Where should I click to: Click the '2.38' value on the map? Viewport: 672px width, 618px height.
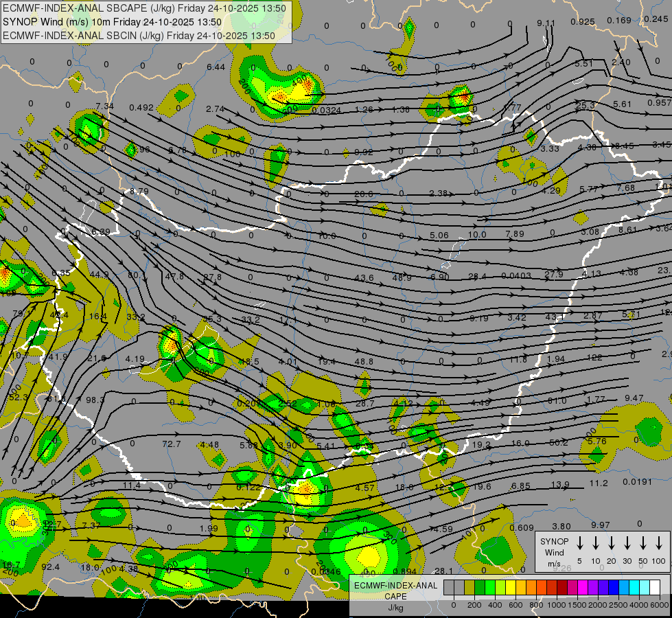[x=439, y=193]
